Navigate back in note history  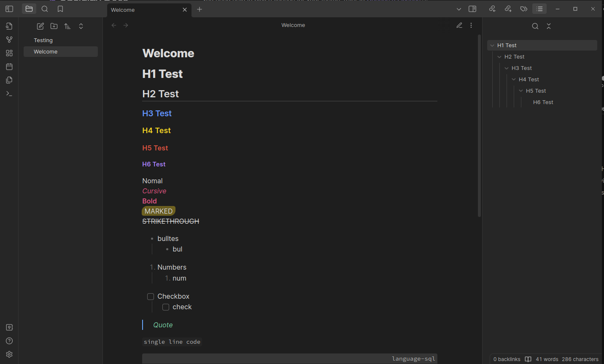(114, 25)
